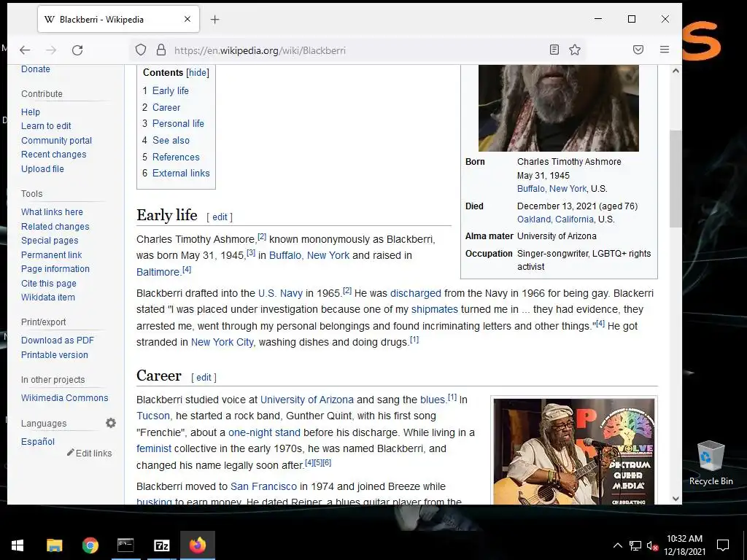Open Recent changes in sidebar
The width and height of the screenshot is (747, 560).
(54, 155)
